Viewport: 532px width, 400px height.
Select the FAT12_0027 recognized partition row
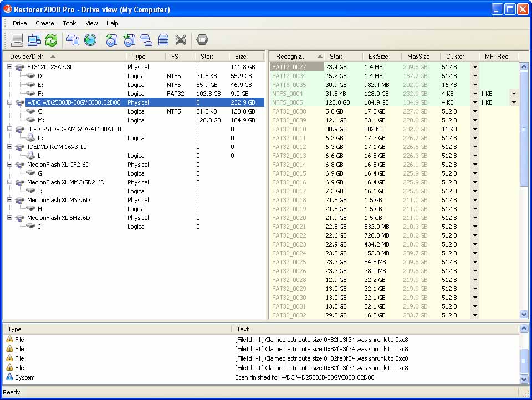coord(394,67)
